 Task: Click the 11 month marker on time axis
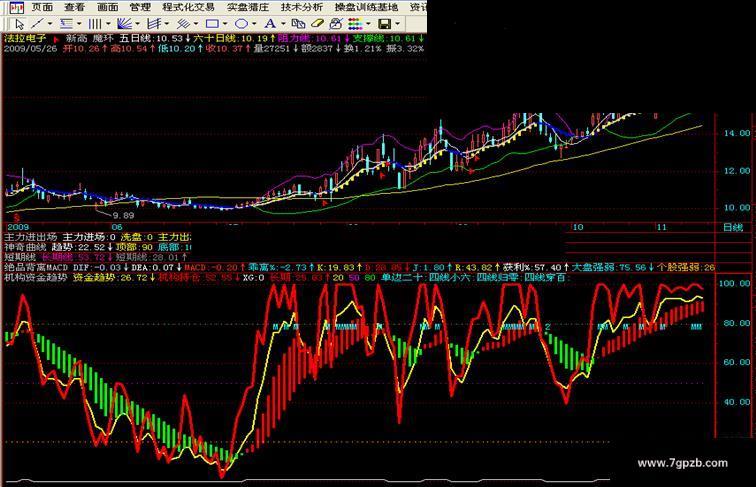pos(662,227)
